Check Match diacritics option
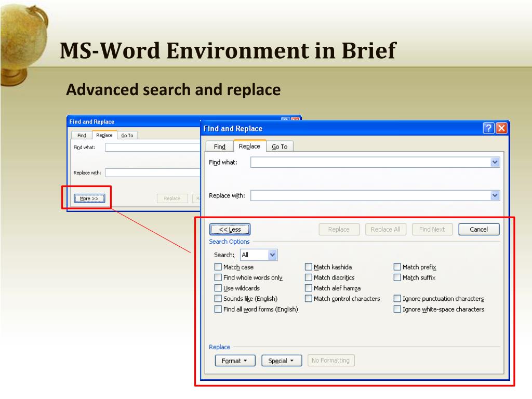Viewport: 532px width, 399px height. [x=309, y=277]
